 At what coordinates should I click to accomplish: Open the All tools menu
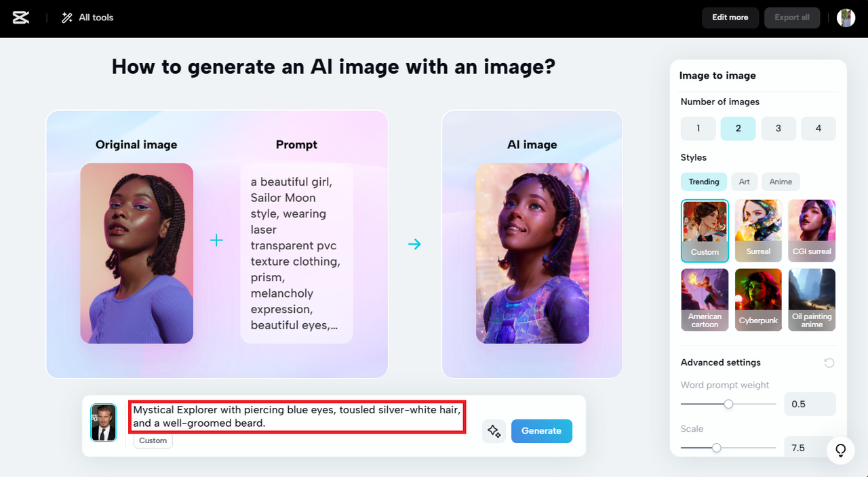87,18
